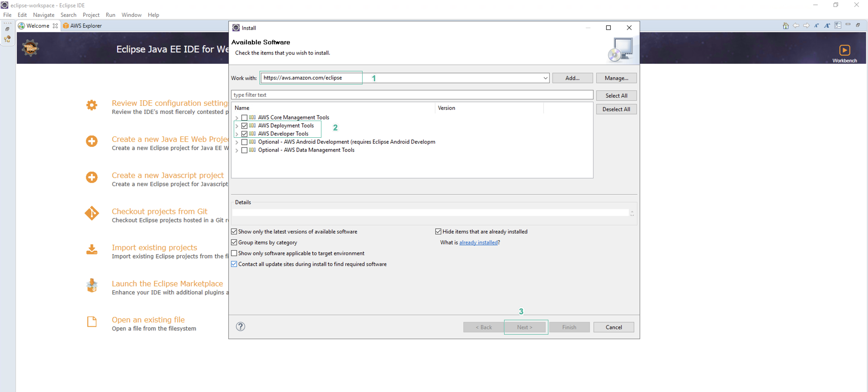
Task: Click the Import existing projects download icon
Action: pos(92,249)
